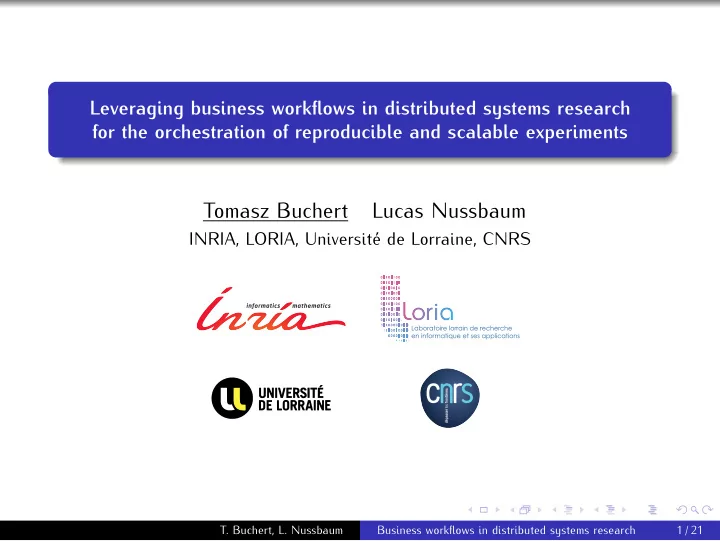The height and width of the screenshot is (541, 720).
Task: Click the go back curved arrow icon
Action: point(682,510)
